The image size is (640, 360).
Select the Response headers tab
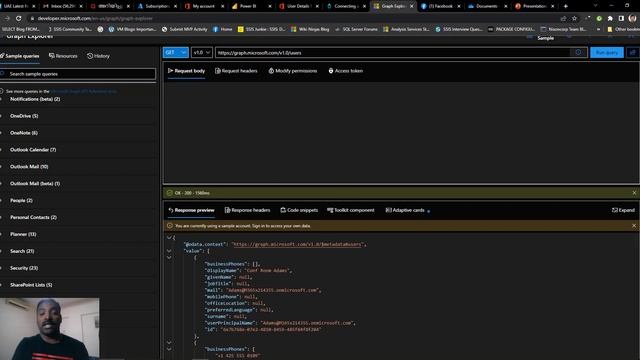pyautogui.click(x=247, y=210)
